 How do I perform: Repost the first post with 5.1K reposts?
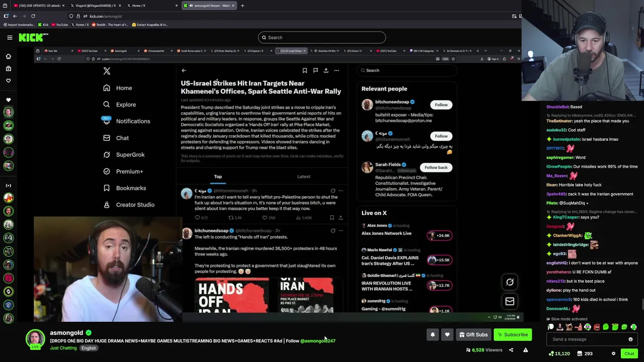pyautogui.click(x=235, y=218)
